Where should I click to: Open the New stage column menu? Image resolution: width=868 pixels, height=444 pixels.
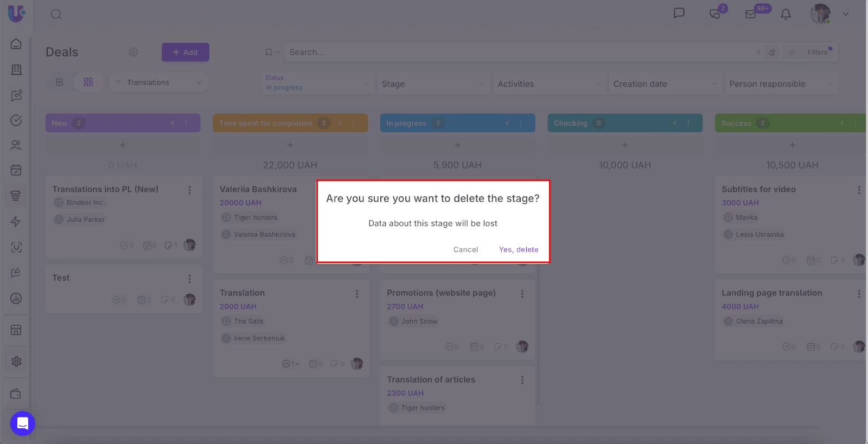186,123
